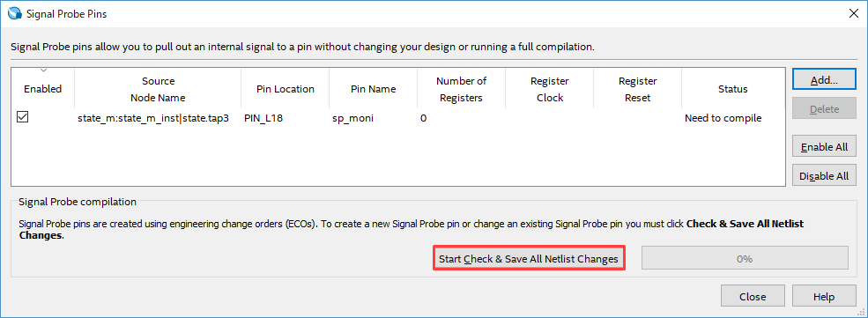
Task: Open the Help for Signal Probe Pins
Action: [x=824, y=297]
